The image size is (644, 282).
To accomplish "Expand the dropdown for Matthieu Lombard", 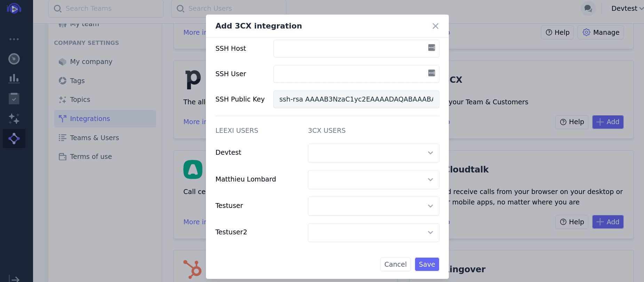I will click(x=373, y=179).
